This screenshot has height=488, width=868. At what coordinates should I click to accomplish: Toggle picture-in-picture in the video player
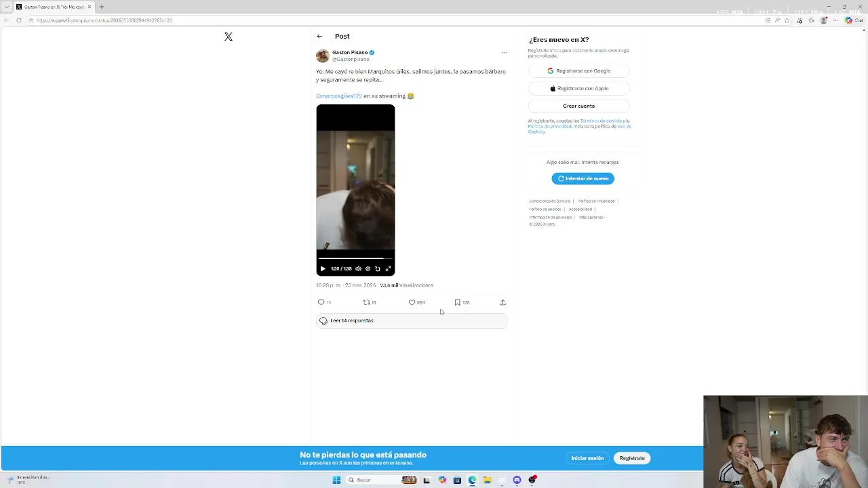pyautogui.click(x=378, y=269)
